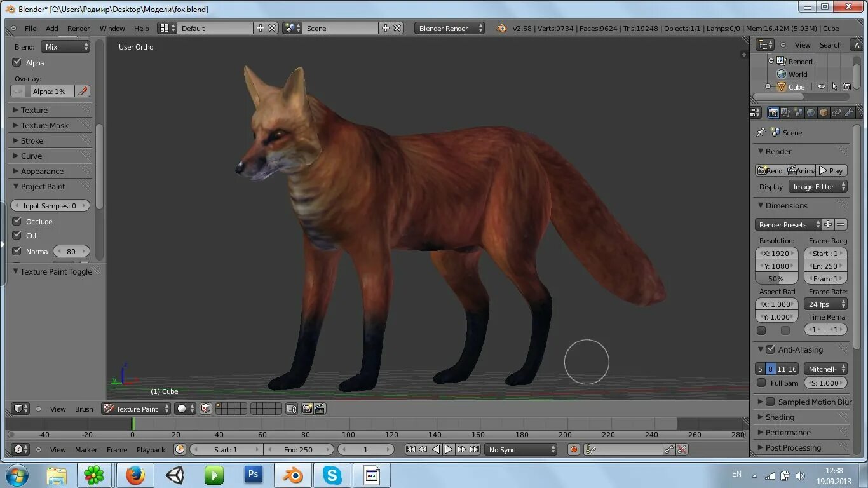Open the World properties tab icon
868x488 pixels.
pos(811,112)
